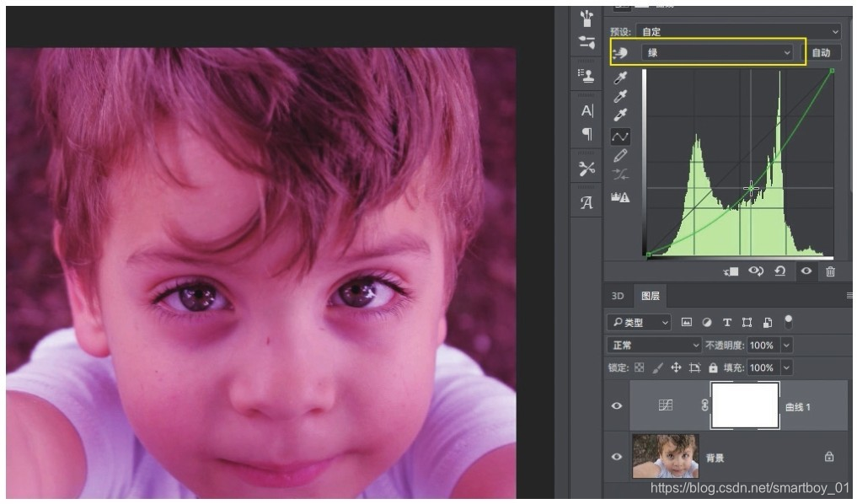857x504 pixels.
Task: Open the 正常 blend mode dropdown
Action: [654, 345]
